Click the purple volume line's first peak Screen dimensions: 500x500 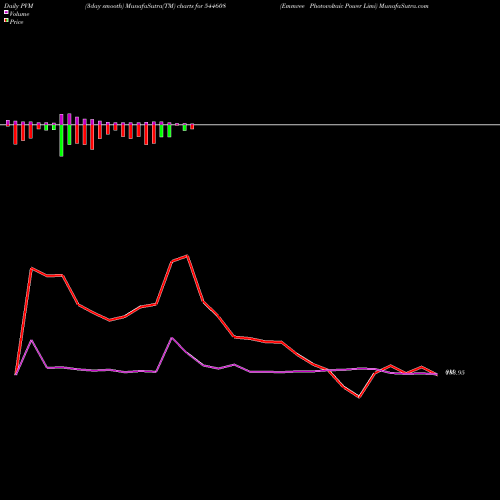(x=32, y=340)
